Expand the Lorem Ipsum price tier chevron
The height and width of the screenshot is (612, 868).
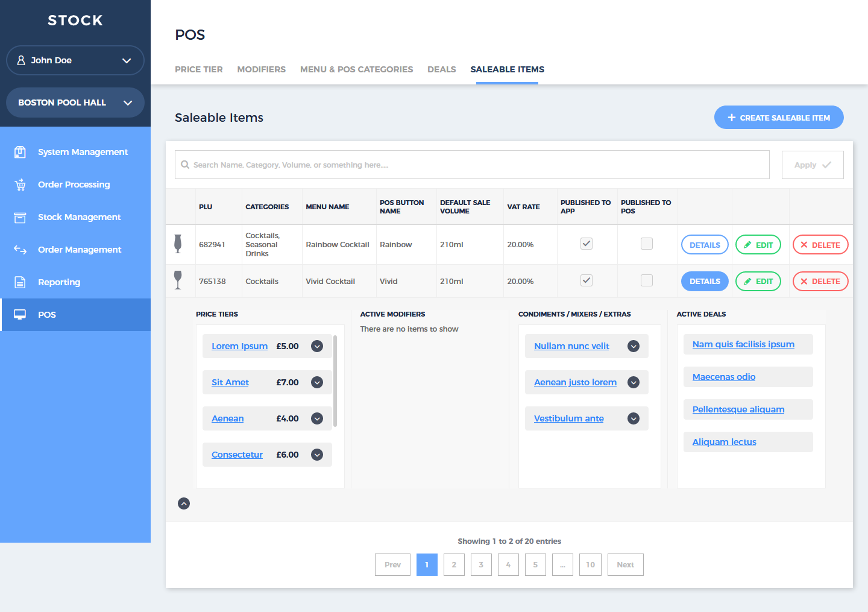[x=316, y=345]
